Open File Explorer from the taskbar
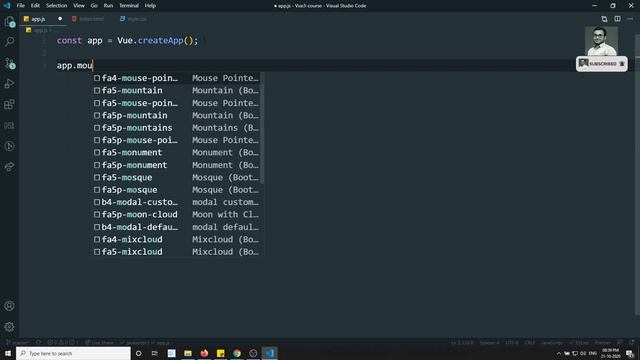 click(x=188, y=353)
